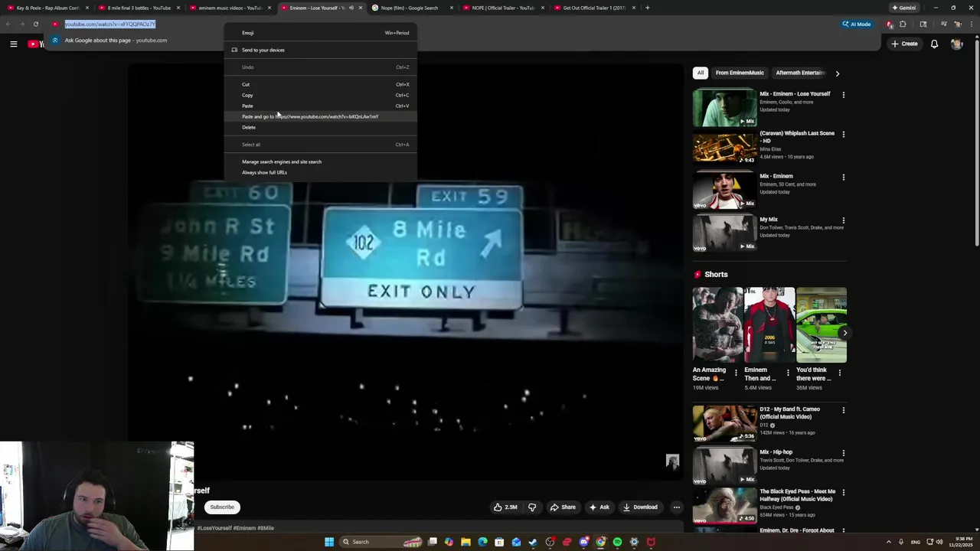Open YouTube account avatar menu
980x551 pixels.
coord(956,44)
